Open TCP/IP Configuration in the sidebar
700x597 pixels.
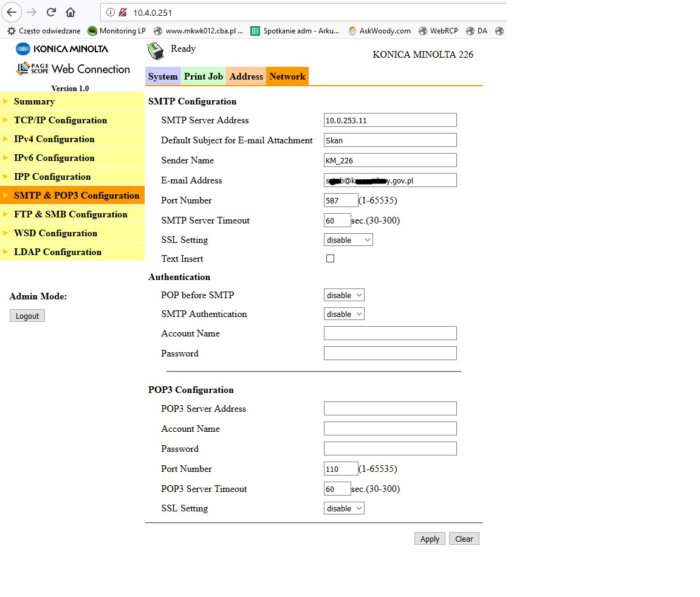coord(72,120)
